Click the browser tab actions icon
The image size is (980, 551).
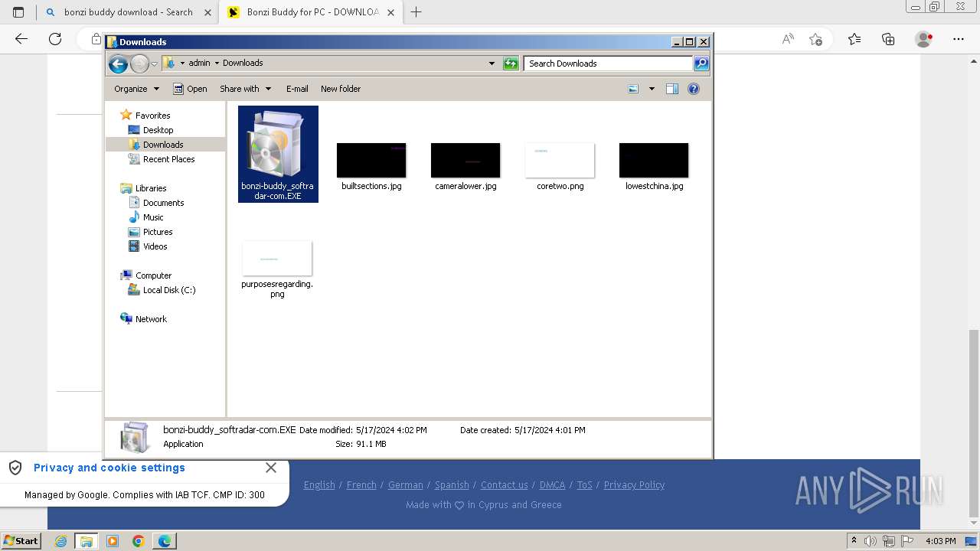pyautogui.click(x=18, y=12)
